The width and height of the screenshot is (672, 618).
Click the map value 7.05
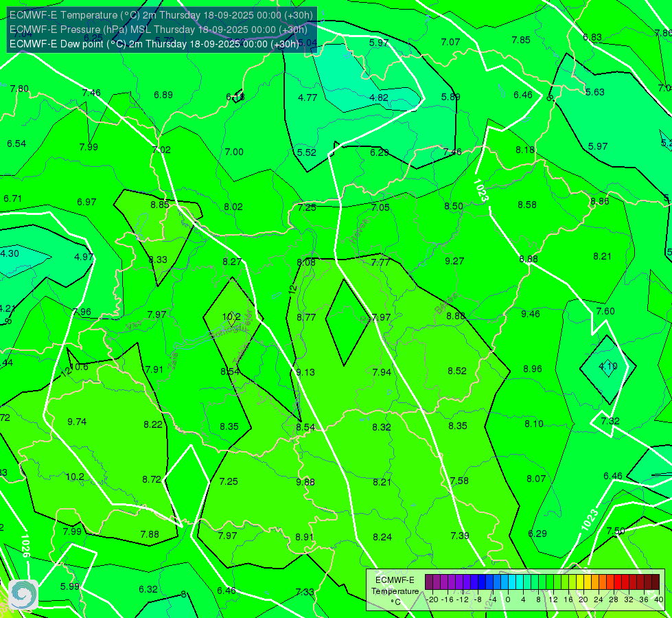[x=380, y=207]
